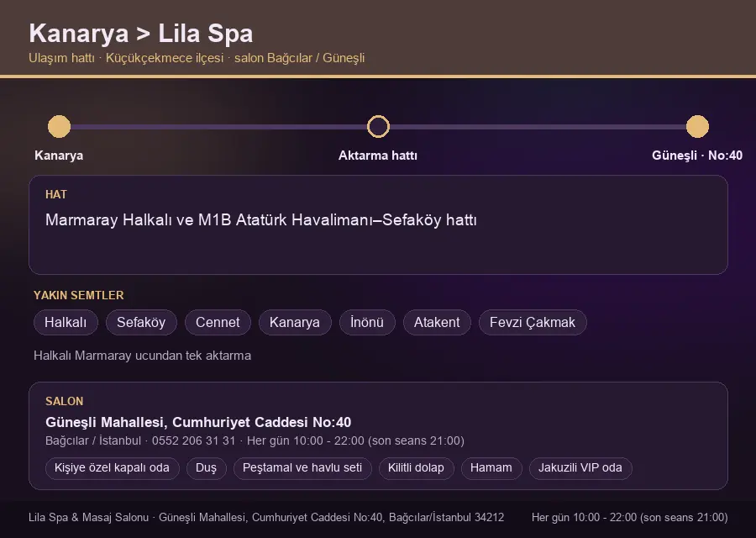Viewport: 756px width, 538px height.
Task: Click the YAKIN SEMTLER section label
Action: pyautogui.click(x=79, y=295)
